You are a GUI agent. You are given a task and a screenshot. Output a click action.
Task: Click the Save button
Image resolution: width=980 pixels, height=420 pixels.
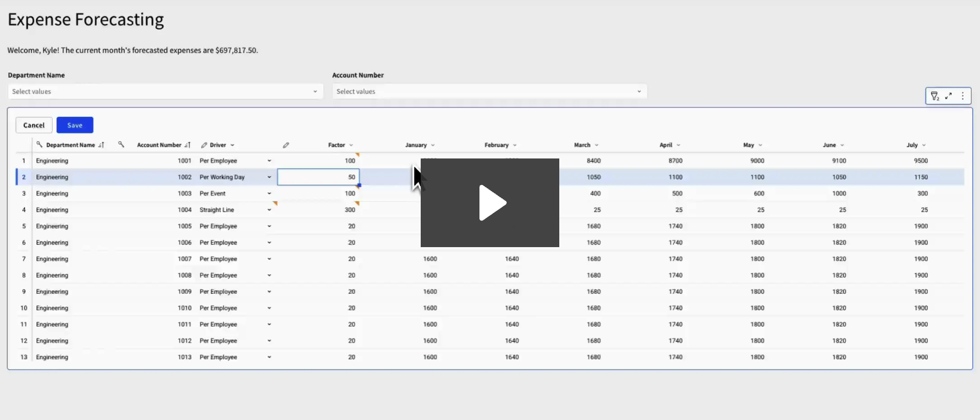click(x=75, y=125)
